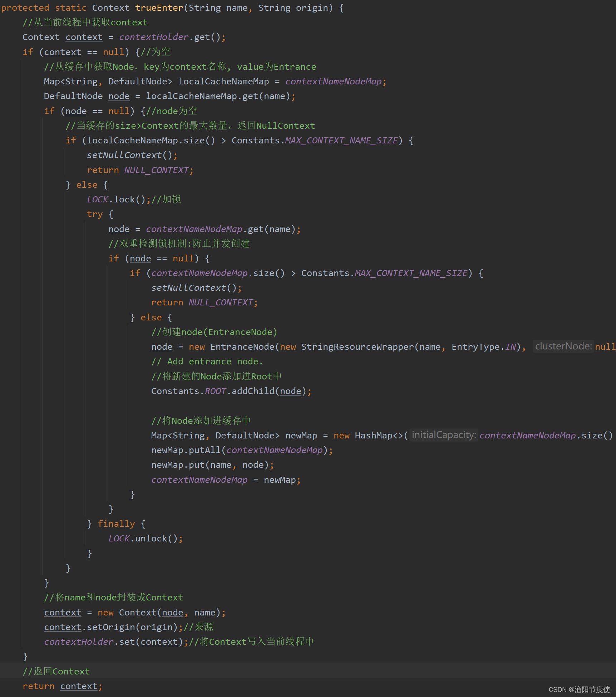Click newMap.putAll(contextNameNodeMap) statement
The height and width of the screenshot is (697, 616).
tap(242, 450)
